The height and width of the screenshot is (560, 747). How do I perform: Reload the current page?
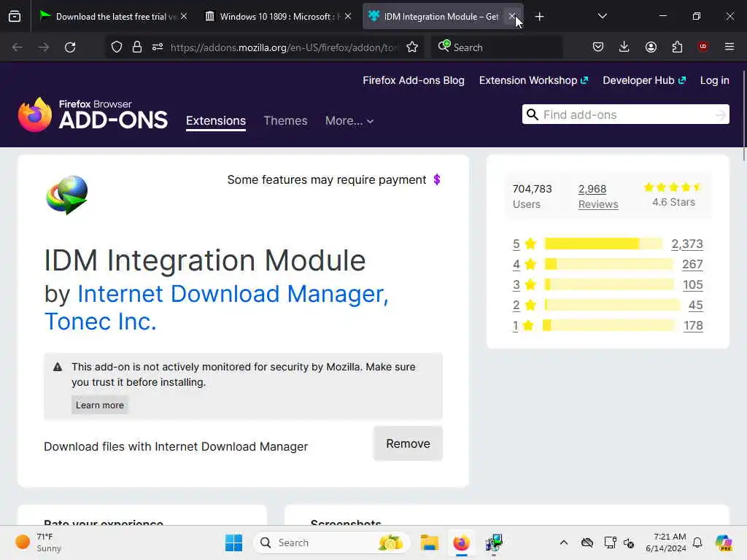(x=70, y=47)
